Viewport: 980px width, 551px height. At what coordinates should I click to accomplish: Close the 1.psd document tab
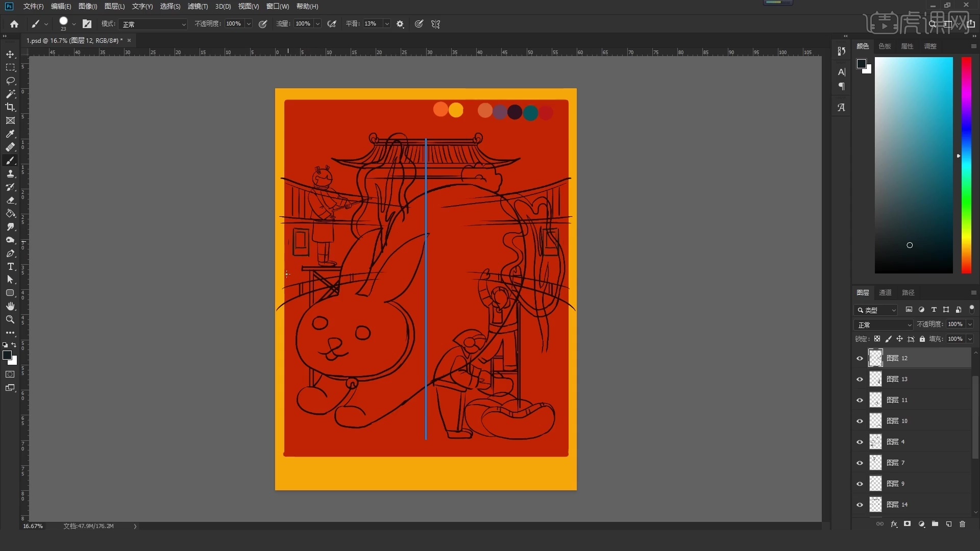[x=129, y=40]
